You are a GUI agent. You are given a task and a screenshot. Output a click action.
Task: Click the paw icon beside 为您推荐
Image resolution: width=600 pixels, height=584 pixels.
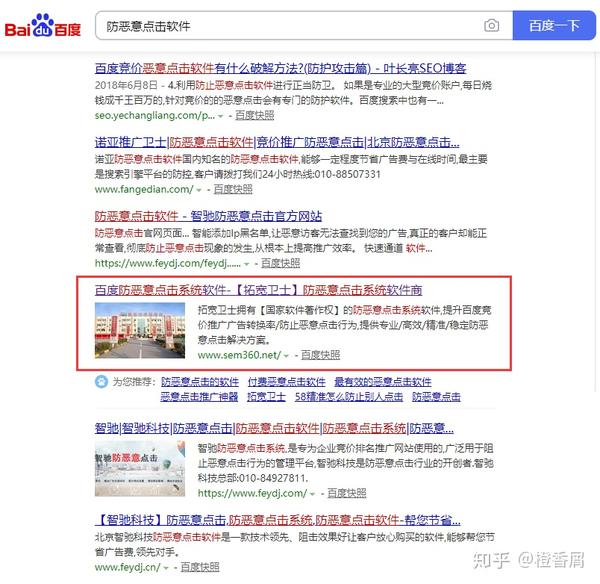click(101, 382)
